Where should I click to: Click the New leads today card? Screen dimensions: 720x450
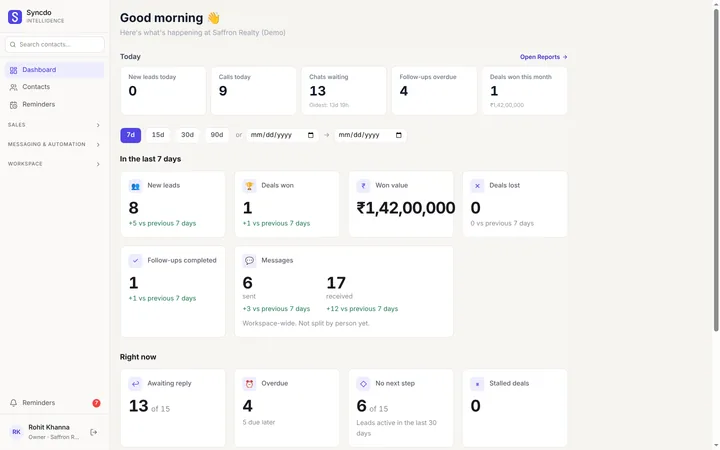163,91
